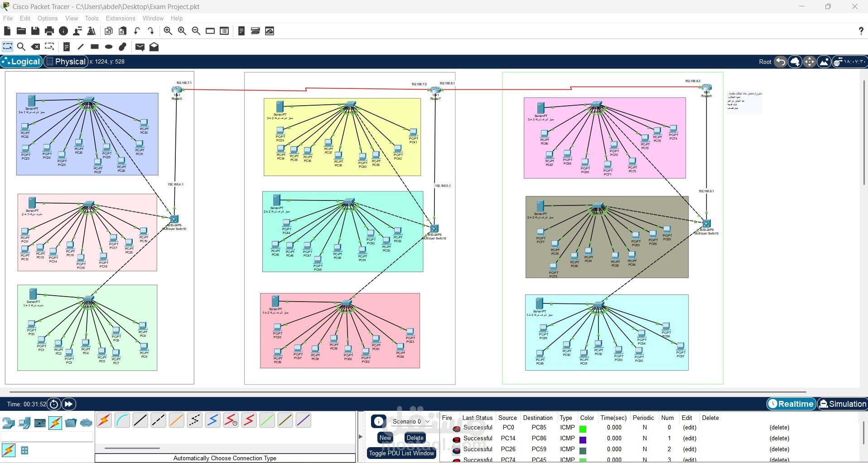Open the Scenario 0 dropdown

[411, 421]
